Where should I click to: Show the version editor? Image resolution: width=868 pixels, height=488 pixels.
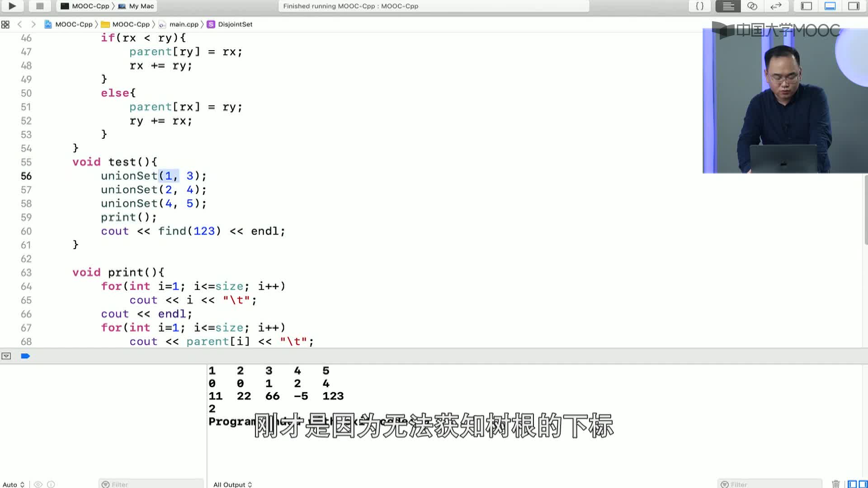click(x=776, y=6)
